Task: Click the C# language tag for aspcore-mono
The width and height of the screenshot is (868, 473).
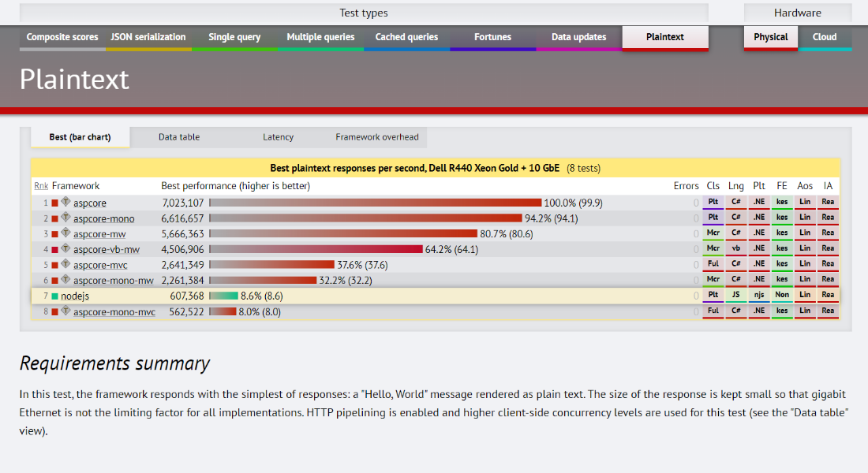Action: 735,218
